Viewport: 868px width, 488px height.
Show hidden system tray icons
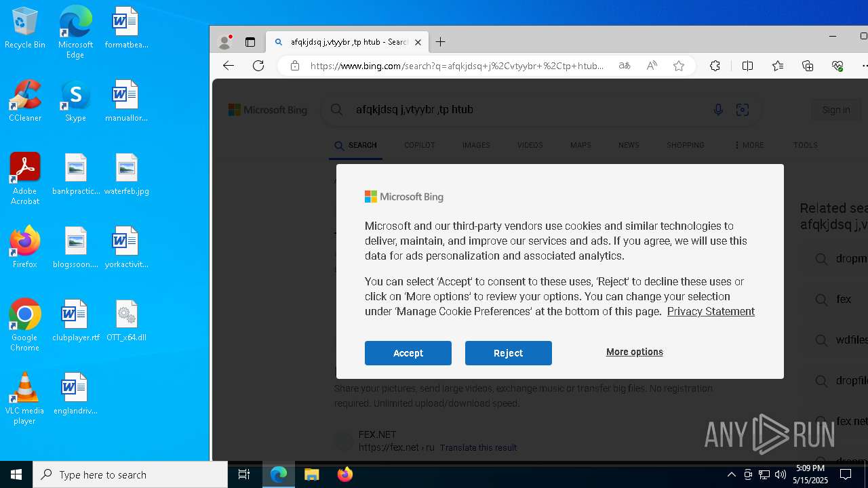(731, 474)
